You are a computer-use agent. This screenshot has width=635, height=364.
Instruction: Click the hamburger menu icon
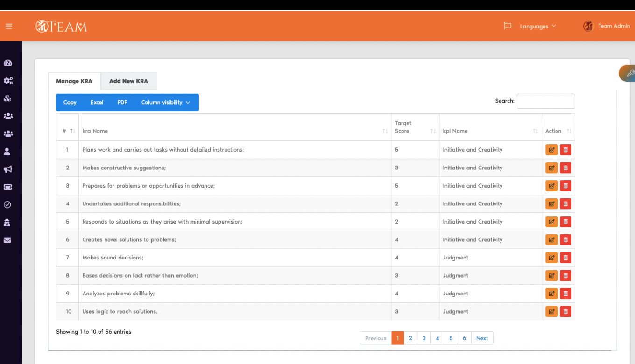pyautogui.click(x=9, y=26)
